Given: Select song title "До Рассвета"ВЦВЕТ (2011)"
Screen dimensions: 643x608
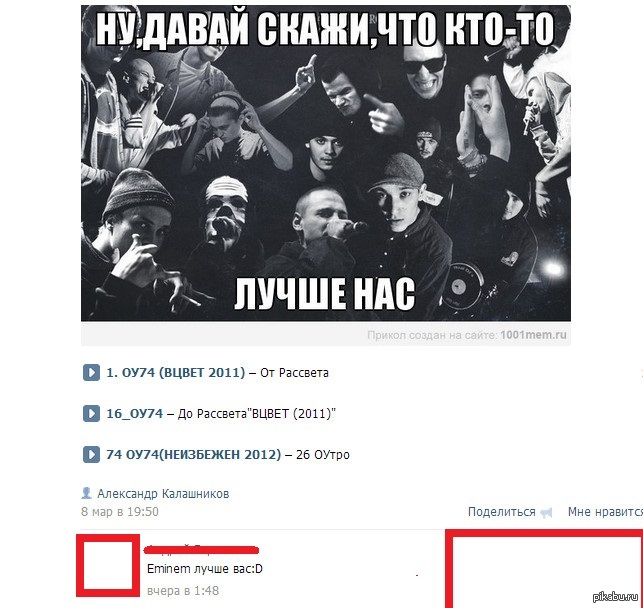Looking at the screenshot, I should pyautogui.click(x=257, y=414).
